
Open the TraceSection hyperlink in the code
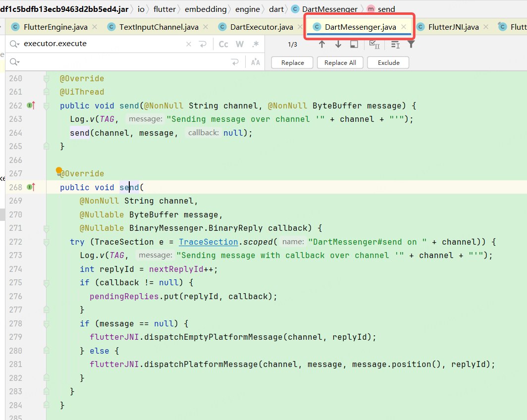click(x=208, y=242)
